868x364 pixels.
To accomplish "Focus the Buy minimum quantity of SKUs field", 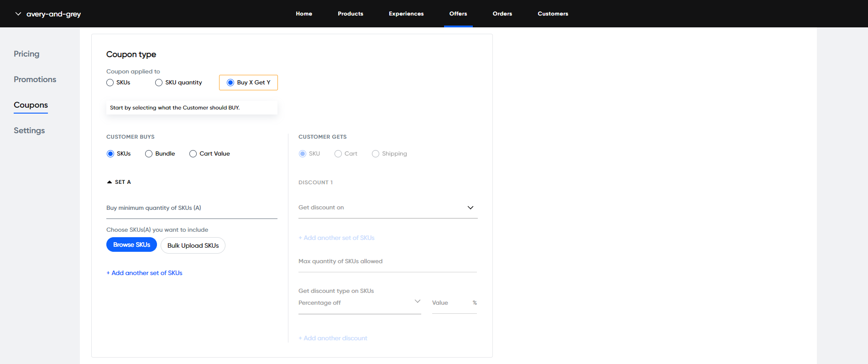I will 192,208.
